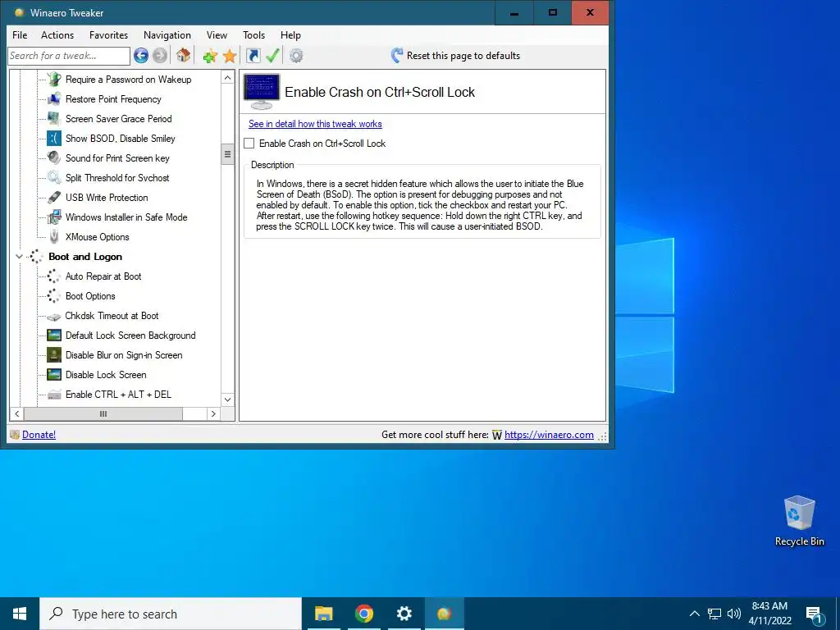
Task: Click the Windows Installer in Safe Mode icon
Action: point(54,217)
